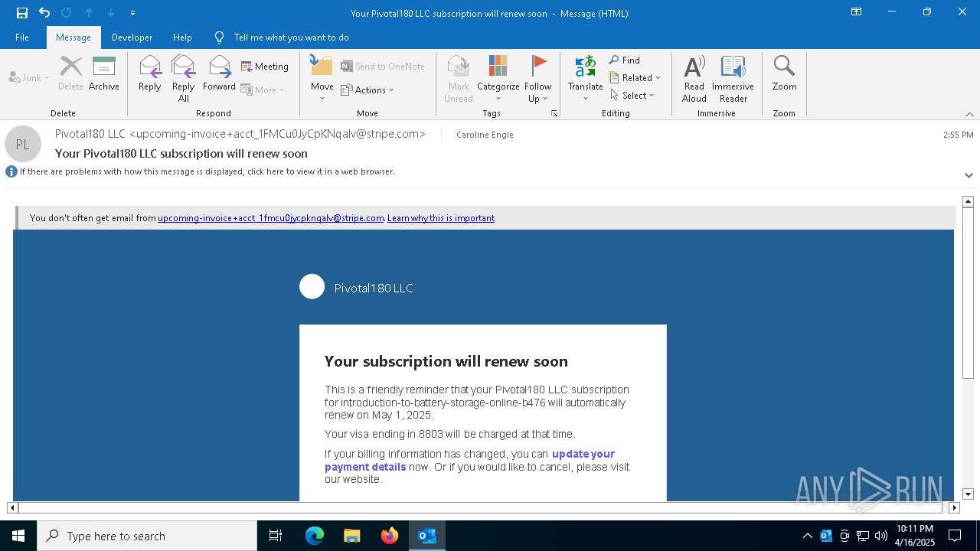Click recipient Caroline Engle

[485, 135]
